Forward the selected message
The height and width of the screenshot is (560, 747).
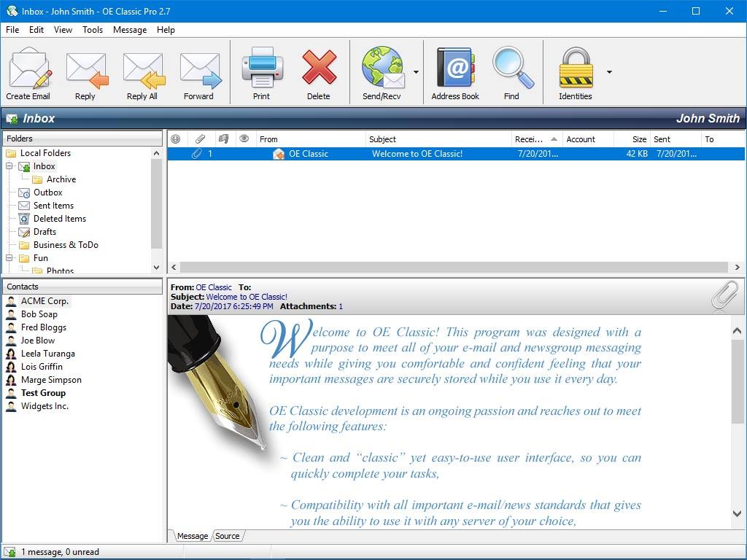click(200, 70)
